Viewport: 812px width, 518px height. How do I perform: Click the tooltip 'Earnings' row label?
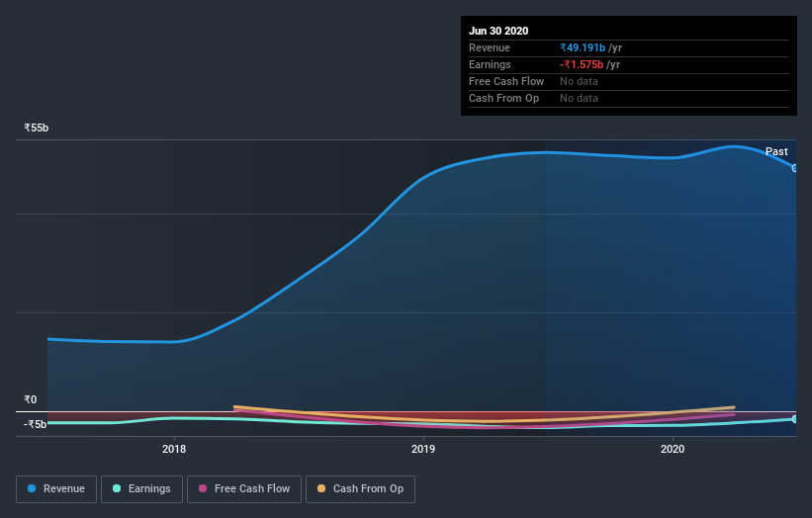click(x=490, y=64)
